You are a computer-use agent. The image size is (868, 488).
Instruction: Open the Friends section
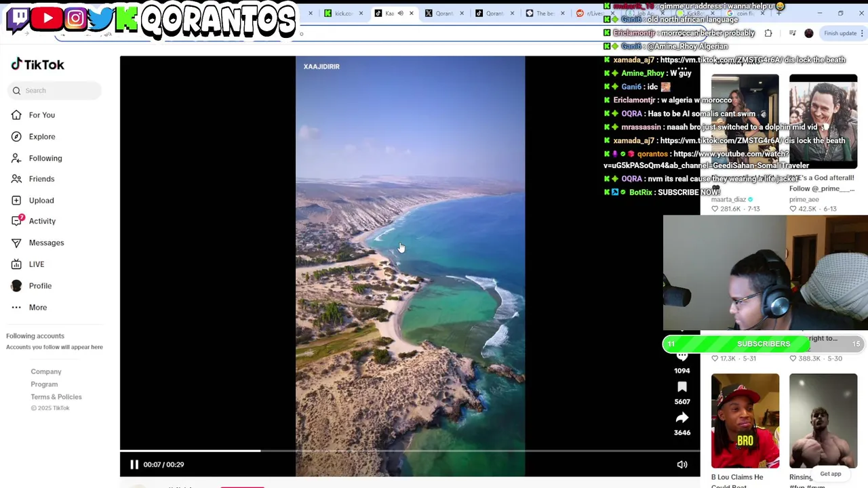coord(41,179)
